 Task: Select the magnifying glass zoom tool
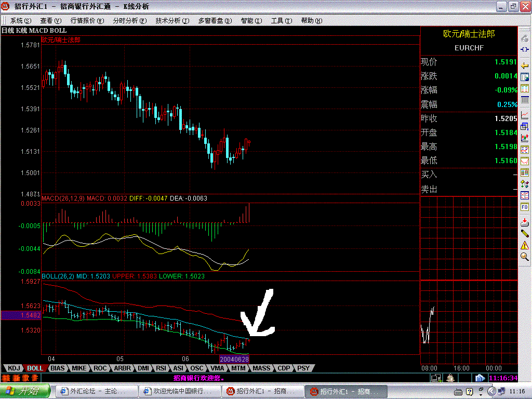524,257
